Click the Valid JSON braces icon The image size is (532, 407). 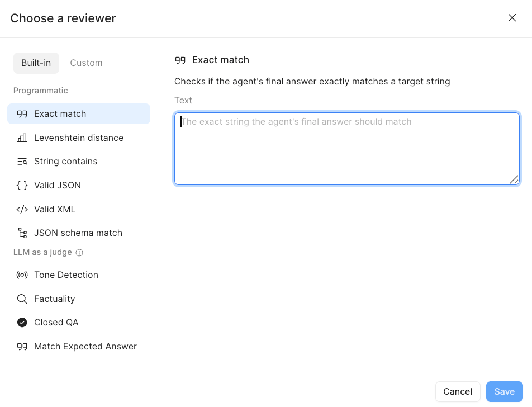pyautogui.click(x=22, y=185)
